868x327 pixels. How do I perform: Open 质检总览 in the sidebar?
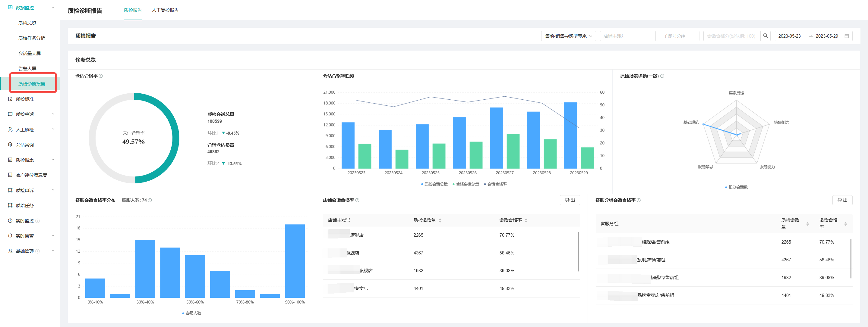click(27, 23)
